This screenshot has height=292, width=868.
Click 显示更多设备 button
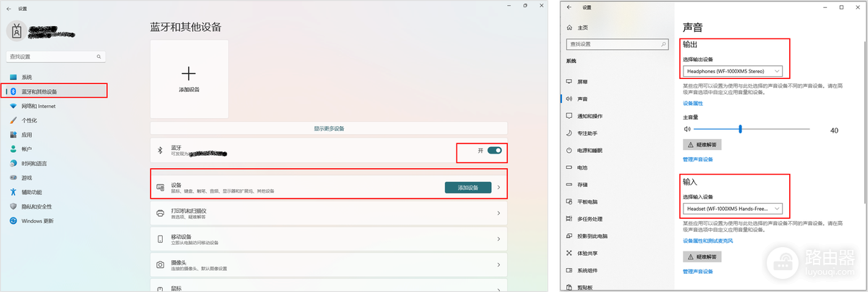(328, 128)
